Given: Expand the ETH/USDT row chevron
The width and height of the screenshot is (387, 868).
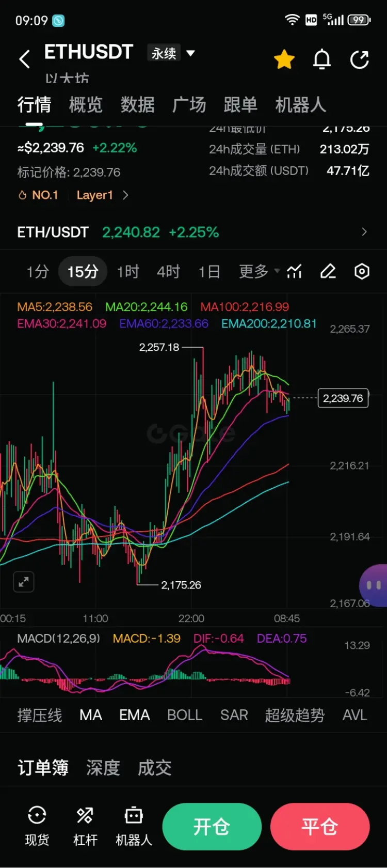Looking at the screenshot, I should [364, 232].
